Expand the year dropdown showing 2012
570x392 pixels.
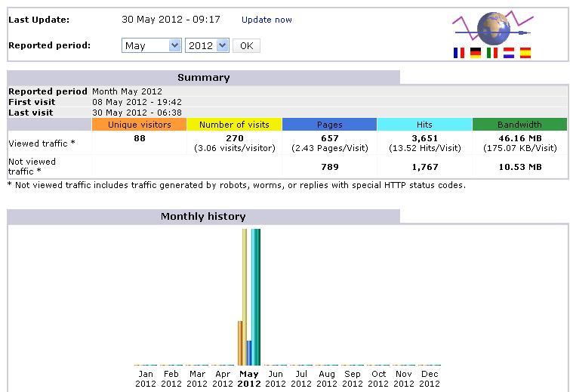[x=207, y=46]
